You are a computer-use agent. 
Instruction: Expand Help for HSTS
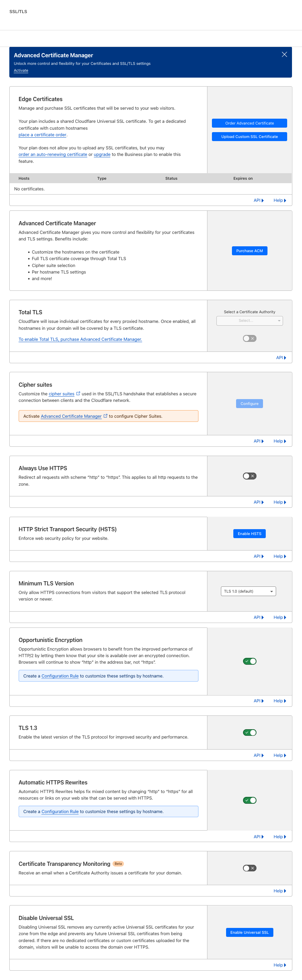pos(280,556)
